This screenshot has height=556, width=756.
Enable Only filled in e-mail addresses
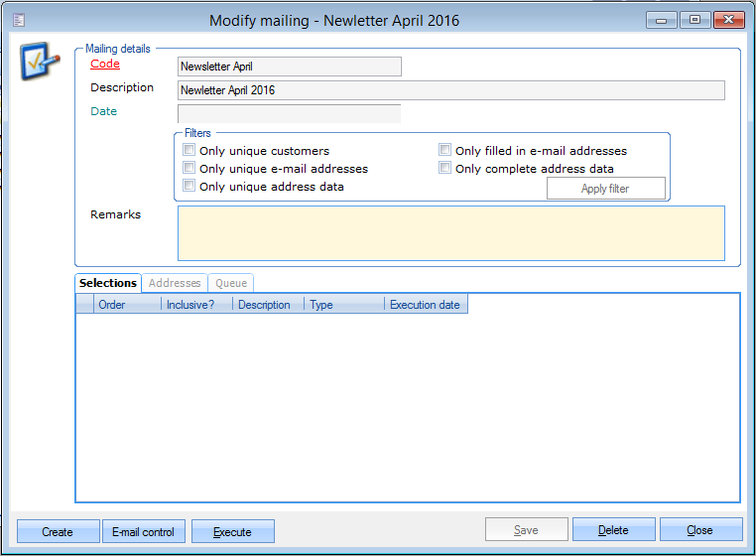coord(445,151)
